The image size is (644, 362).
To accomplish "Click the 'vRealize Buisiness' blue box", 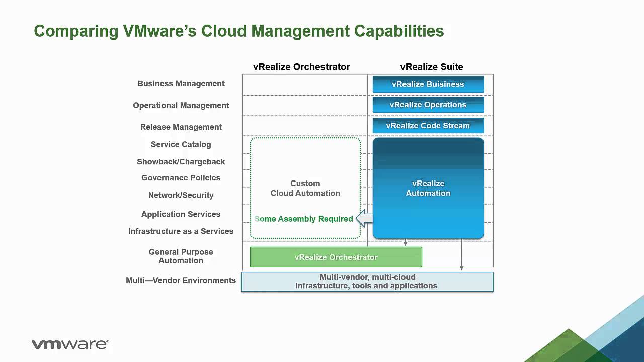I will 428,84.
